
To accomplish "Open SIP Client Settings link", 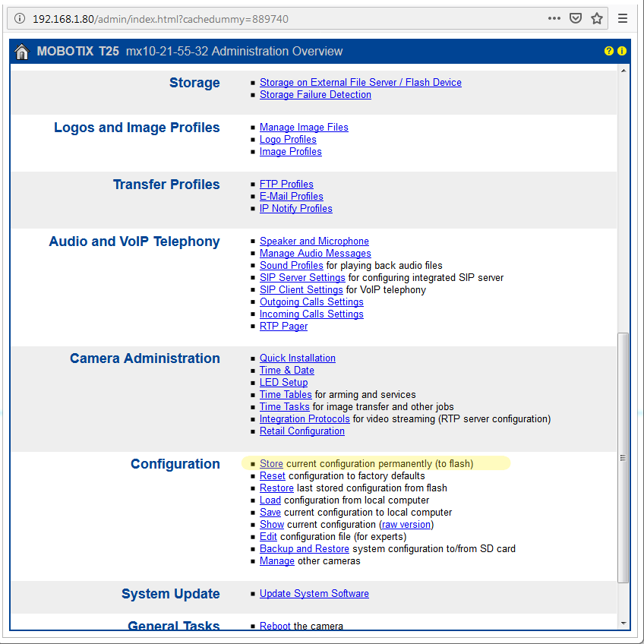I will point(301,289).
